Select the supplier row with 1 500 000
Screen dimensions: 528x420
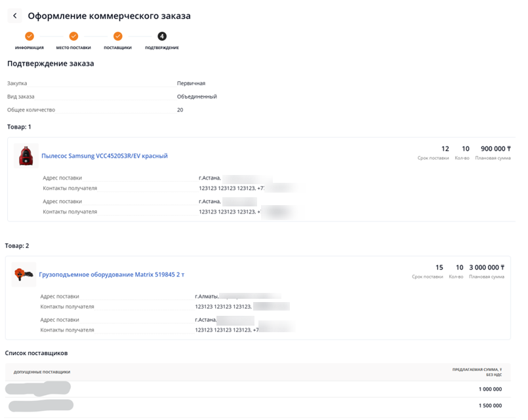coord(256,406)
